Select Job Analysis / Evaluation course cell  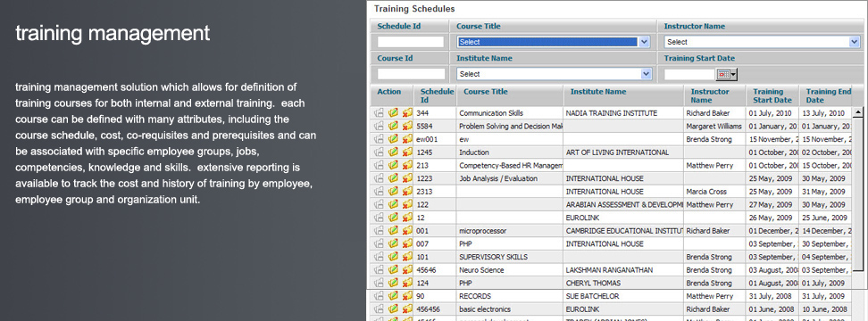click(510, 178)
